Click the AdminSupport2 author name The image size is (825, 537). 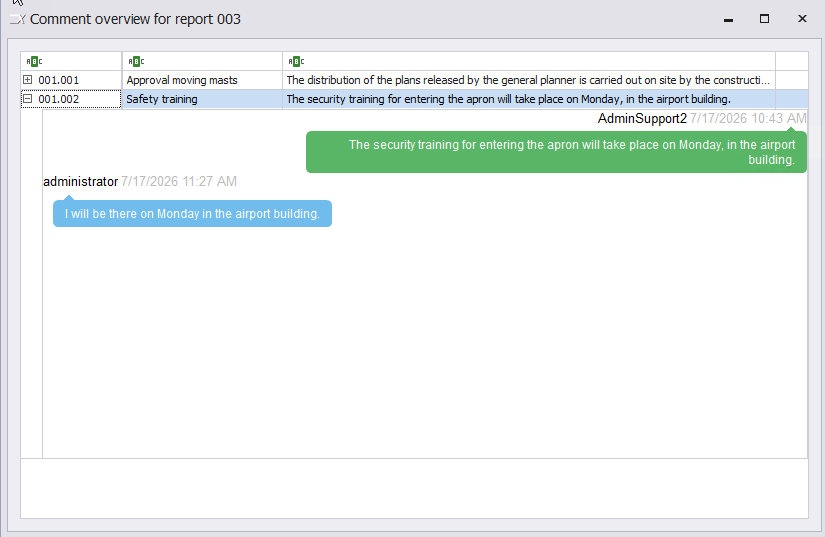(642, 118)
